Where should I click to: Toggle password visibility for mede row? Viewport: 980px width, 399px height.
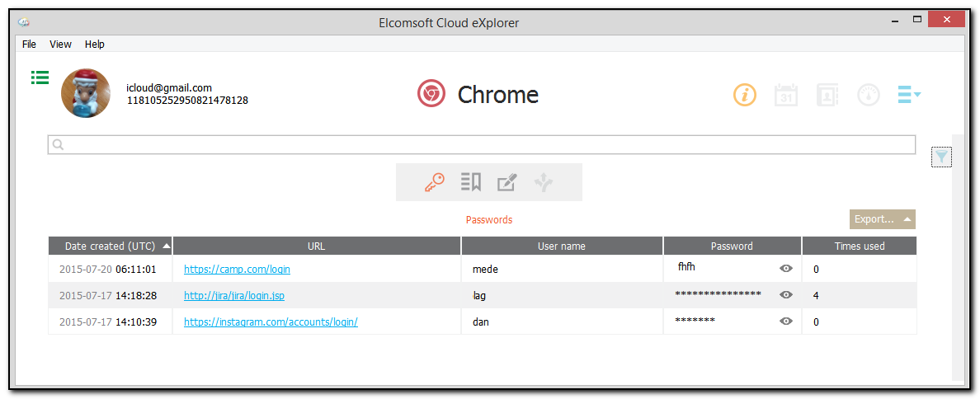click(x=786, y=268)
